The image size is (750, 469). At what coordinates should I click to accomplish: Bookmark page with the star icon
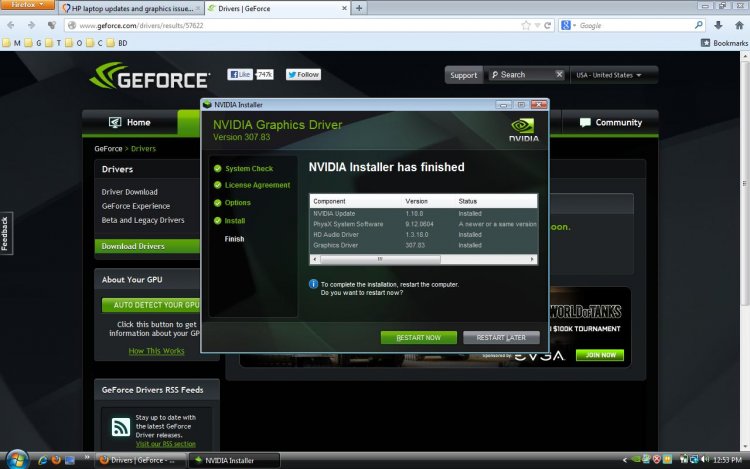(x=526, y=25)
